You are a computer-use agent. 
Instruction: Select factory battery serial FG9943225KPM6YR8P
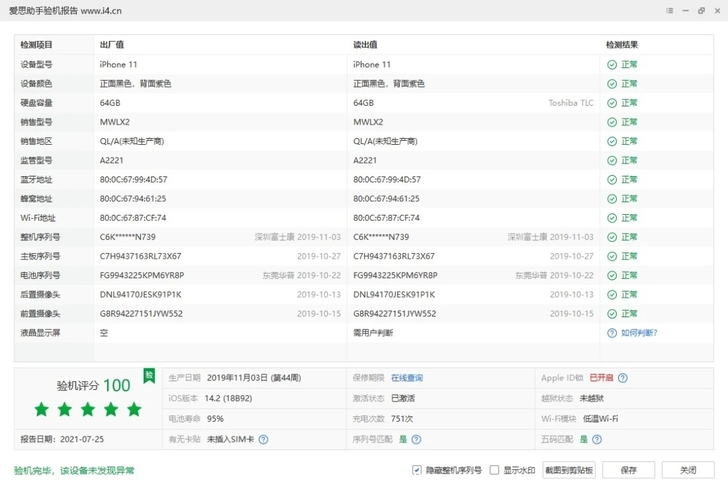pyautogui.click(x=142, y=275)
